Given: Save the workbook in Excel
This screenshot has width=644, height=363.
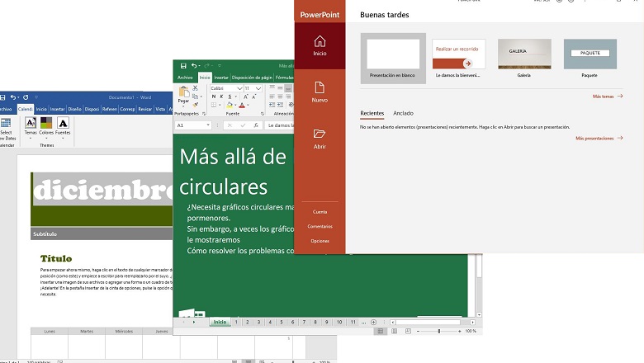Looking at the screenshot, I should tap(183, 66).
